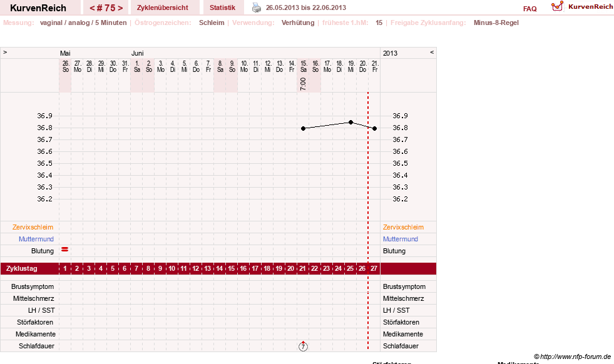The width and height of the screenshot is (614, 364).
Task: Click the date column 1. Sa in June
Action: [x=136, y=66]
